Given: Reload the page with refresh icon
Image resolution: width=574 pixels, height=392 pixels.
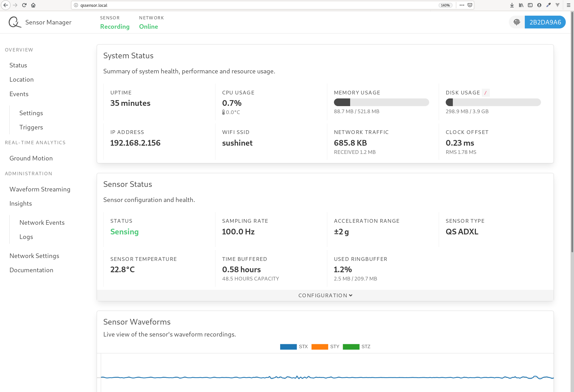Looking at the screenshot, I should [x=24, y=5].
